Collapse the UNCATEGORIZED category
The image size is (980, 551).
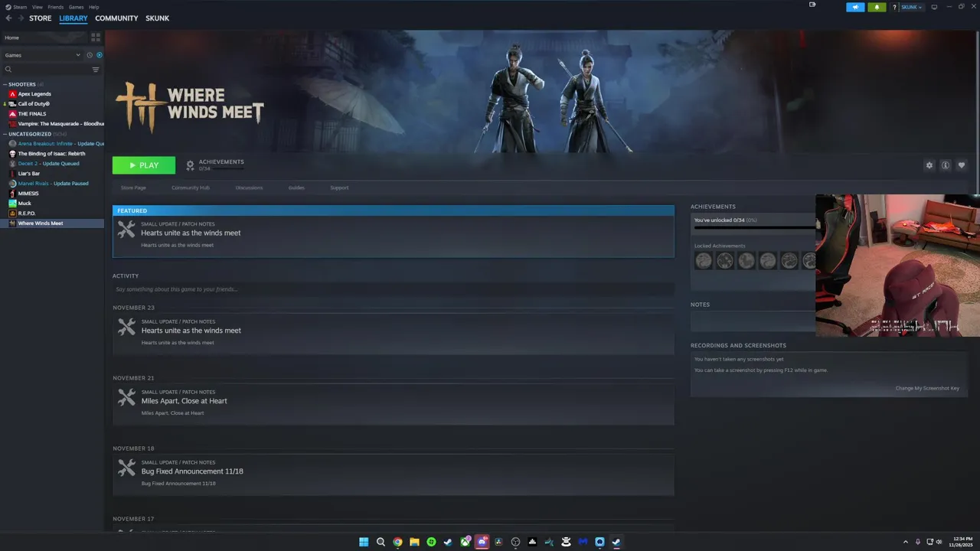[30, 134]
